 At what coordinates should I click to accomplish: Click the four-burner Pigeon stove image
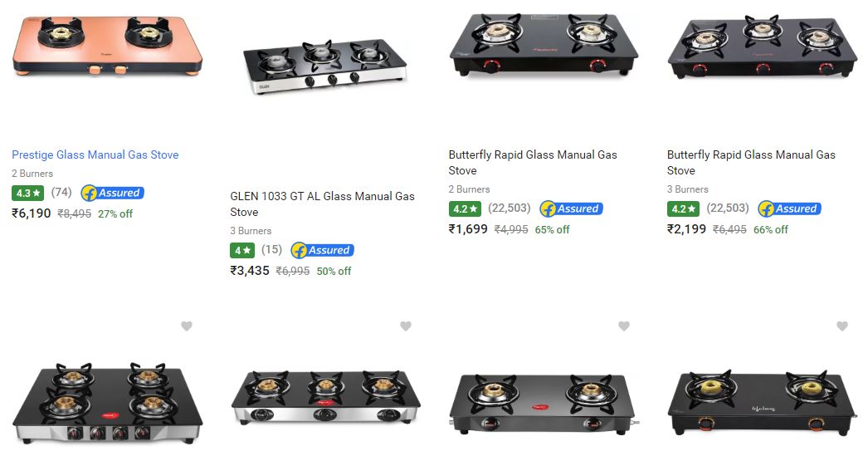pos(107,403)
